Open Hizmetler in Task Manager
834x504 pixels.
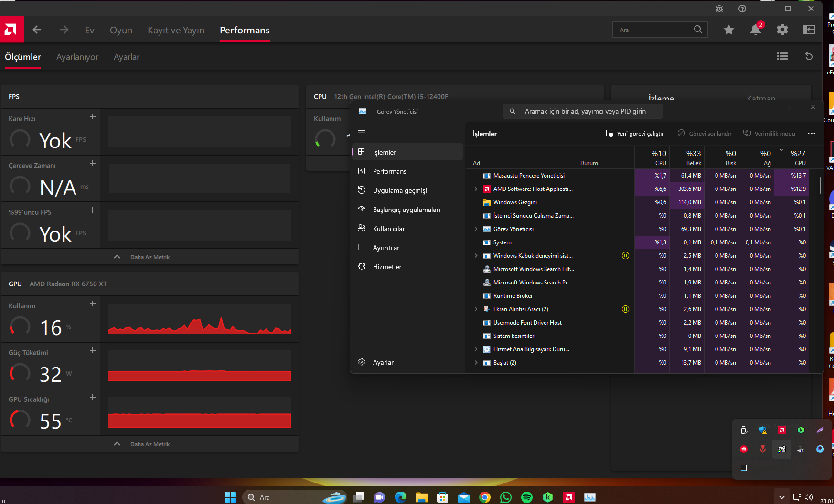tap(407, 267)
